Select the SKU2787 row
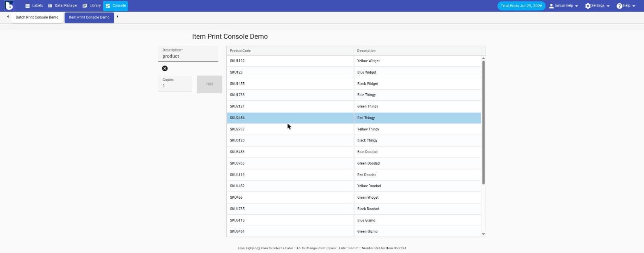Image resolution: width=644 pixels, height=253 pixels. coord(354,129)
